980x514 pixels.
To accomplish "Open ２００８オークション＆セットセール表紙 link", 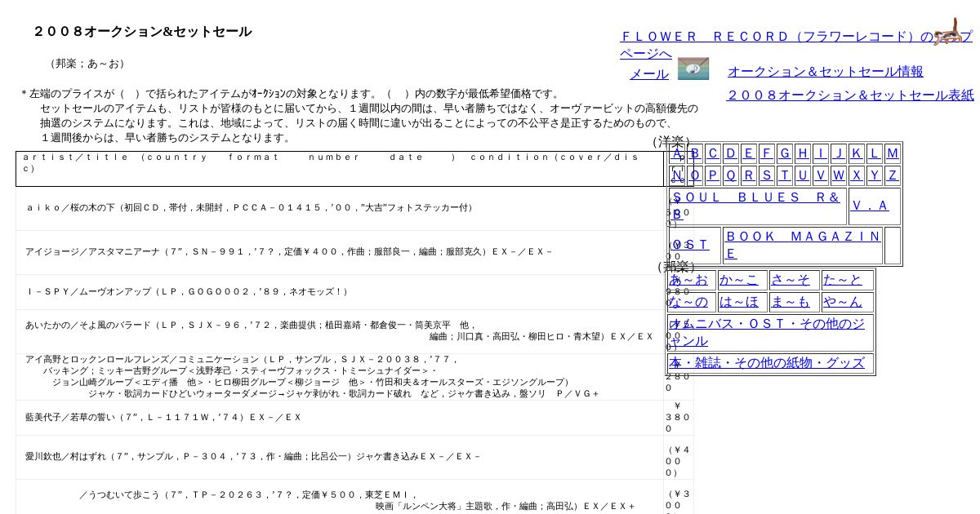I will coord(850,95).
